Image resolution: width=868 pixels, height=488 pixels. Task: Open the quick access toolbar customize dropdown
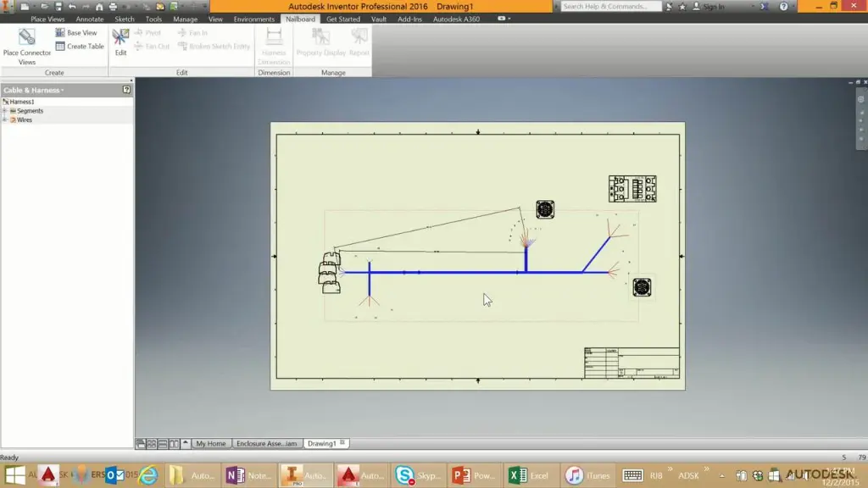[x=205, y=7]
